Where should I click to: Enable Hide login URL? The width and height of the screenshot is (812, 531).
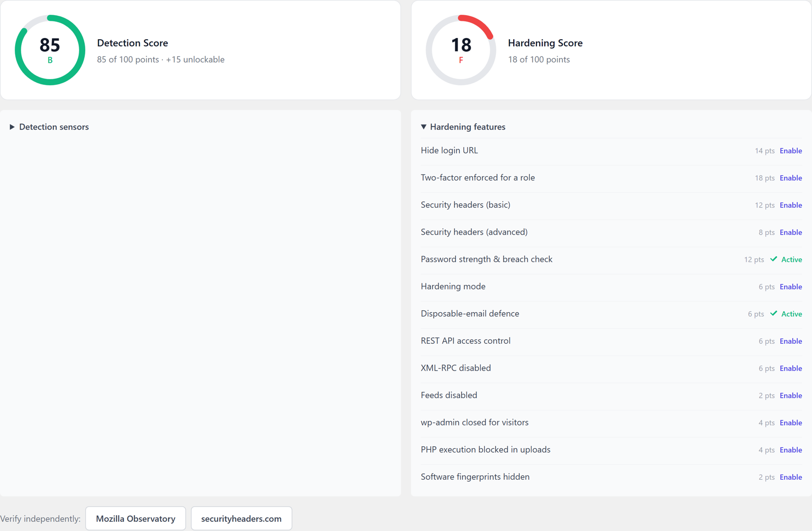[x=791, y=151]
